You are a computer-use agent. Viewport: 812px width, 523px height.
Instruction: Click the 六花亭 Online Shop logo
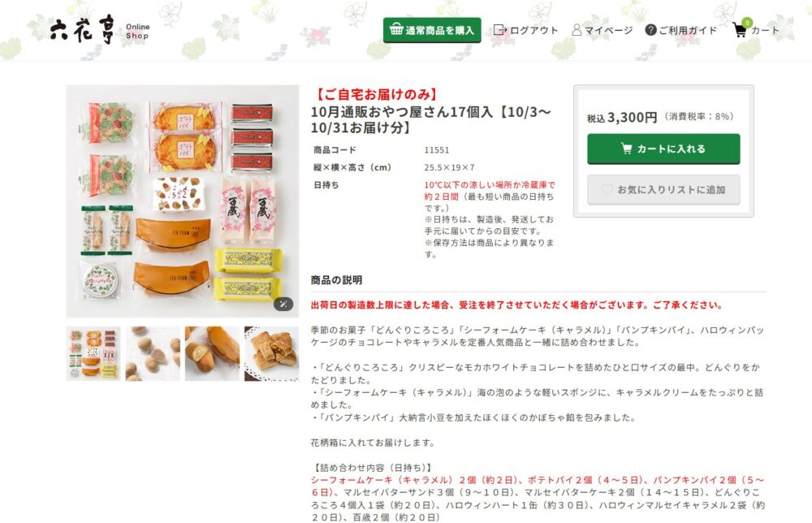point(99,31)
